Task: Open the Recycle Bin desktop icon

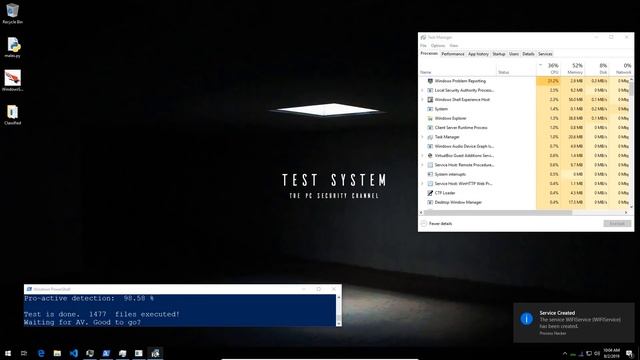Action: [x=12, y=13]
